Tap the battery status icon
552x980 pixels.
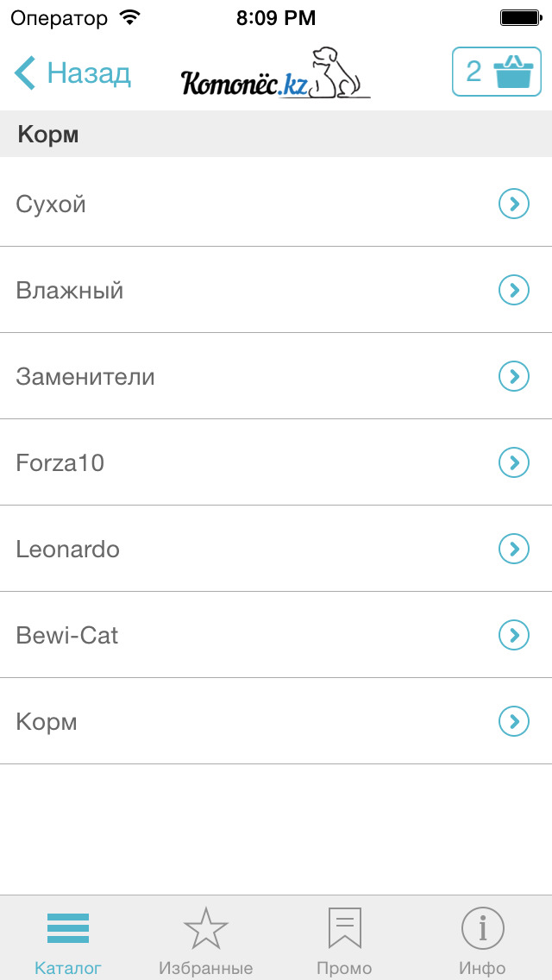(520, 17)
